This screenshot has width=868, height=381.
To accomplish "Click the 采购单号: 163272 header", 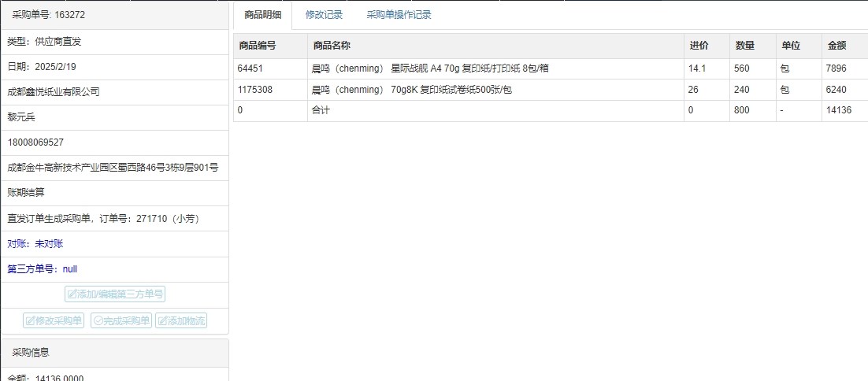I will click(114, 15).
